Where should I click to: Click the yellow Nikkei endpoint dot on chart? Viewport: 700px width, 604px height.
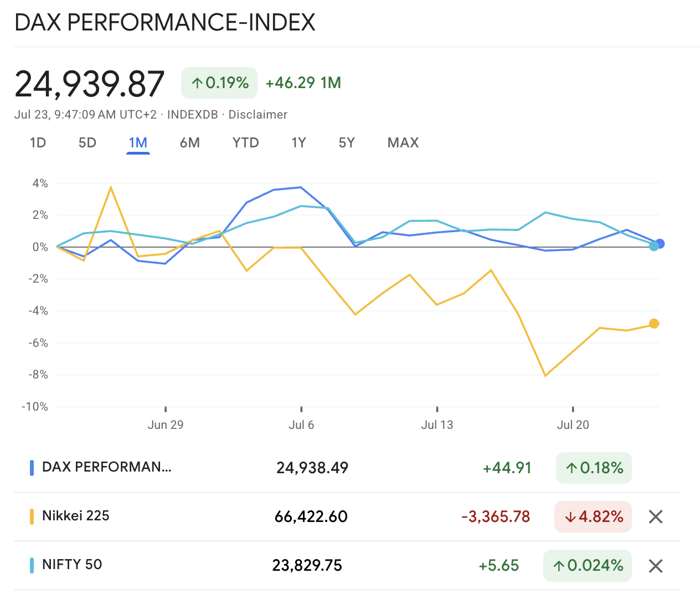654,324
